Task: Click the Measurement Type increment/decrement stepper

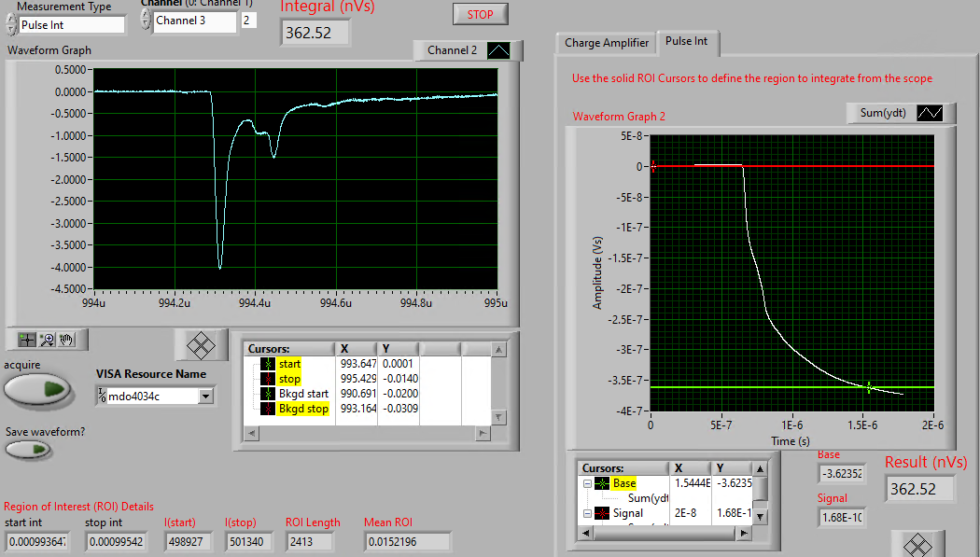Action: [x=11, y=24]
